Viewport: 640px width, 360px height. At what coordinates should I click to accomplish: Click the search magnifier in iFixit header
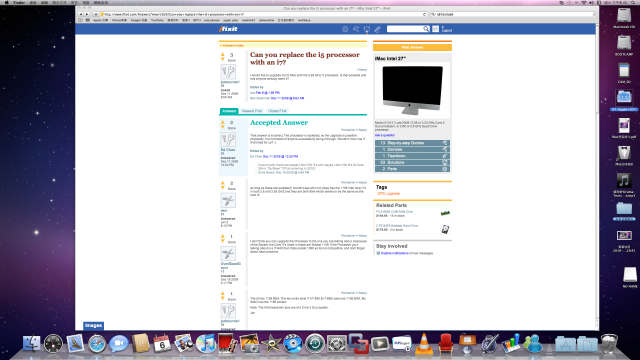tap(426, 29)
